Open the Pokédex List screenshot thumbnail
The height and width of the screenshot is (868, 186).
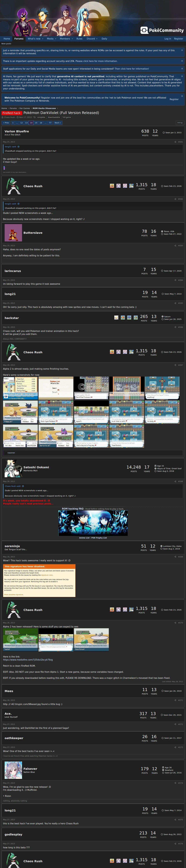pyautogui.click(x=56, y=388)
